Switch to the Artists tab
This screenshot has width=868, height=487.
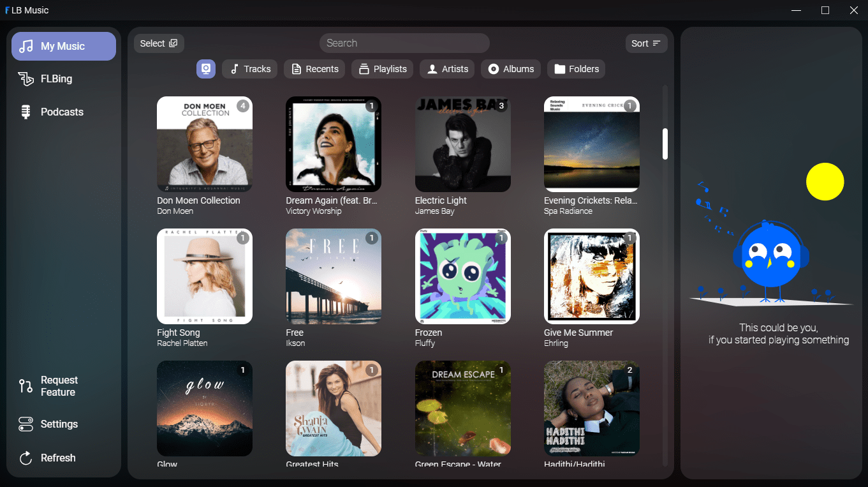(x=447, y=69)
